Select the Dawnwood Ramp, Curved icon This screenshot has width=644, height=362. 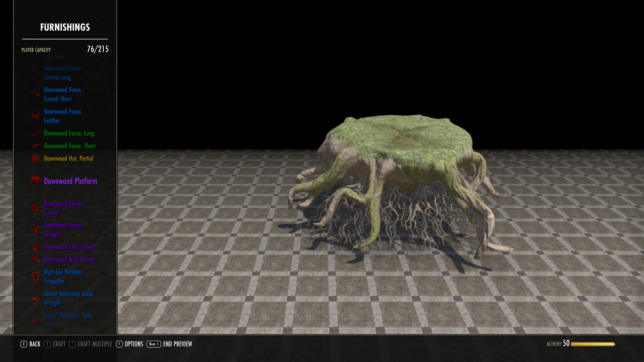pos(36,208)
